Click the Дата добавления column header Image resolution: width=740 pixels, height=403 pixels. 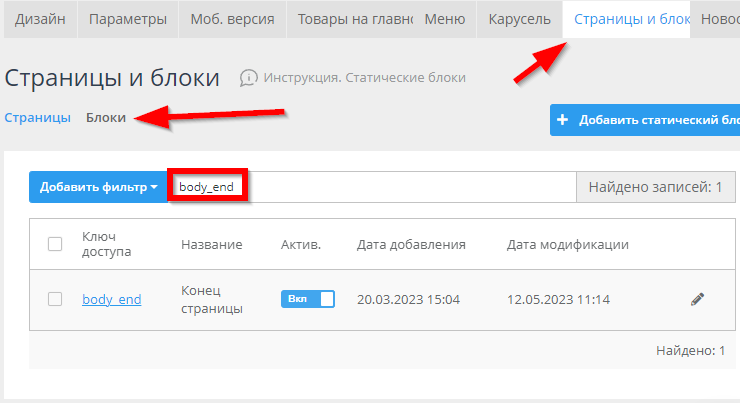click(x=411, y=244)
